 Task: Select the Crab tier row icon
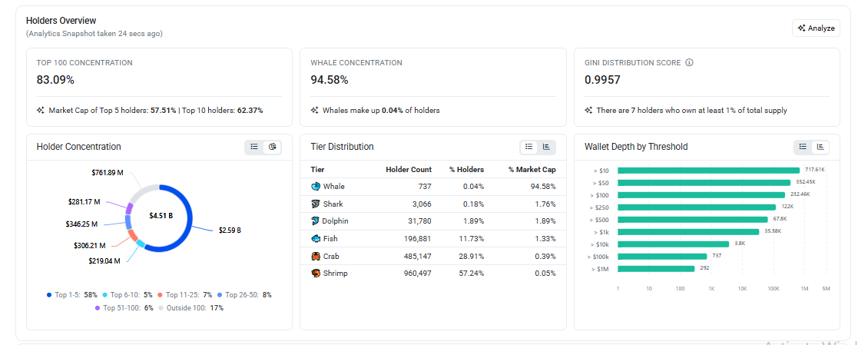point(316,256)
